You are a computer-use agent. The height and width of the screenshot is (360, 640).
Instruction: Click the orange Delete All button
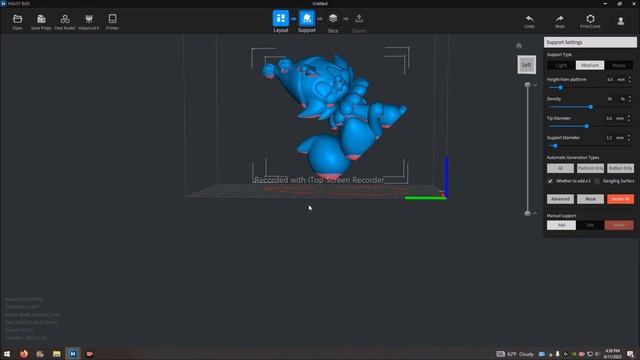620,199
